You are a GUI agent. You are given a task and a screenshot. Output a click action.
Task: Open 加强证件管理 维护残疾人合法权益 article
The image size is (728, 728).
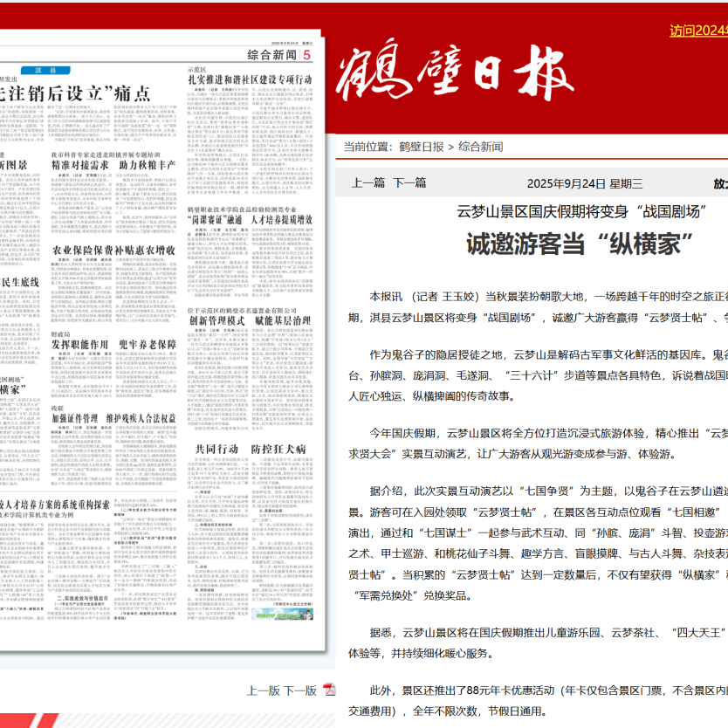pyautogui.click(x=113, y=418)
